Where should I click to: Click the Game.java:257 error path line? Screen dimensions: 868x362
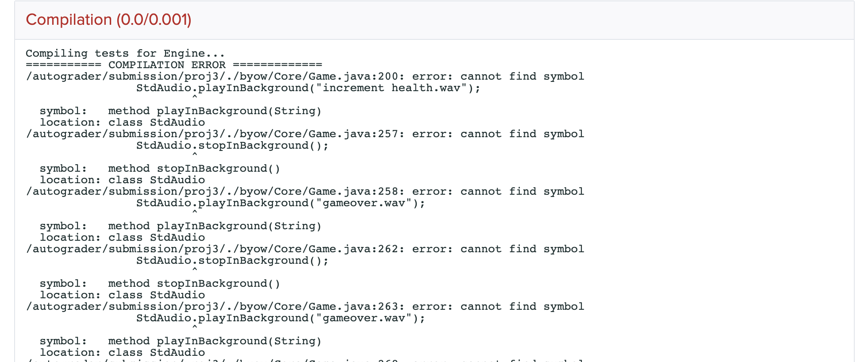point(305,134)
